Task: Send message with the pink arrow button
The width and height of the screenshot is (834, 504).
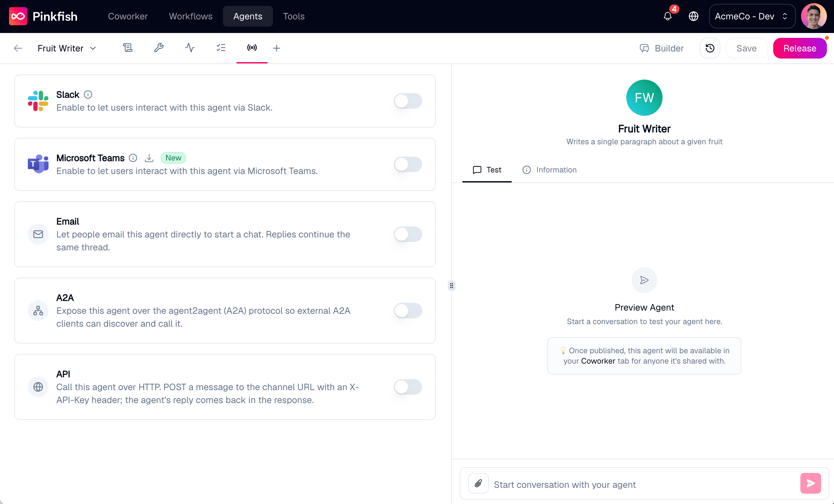Action: (x=810, y=483)
